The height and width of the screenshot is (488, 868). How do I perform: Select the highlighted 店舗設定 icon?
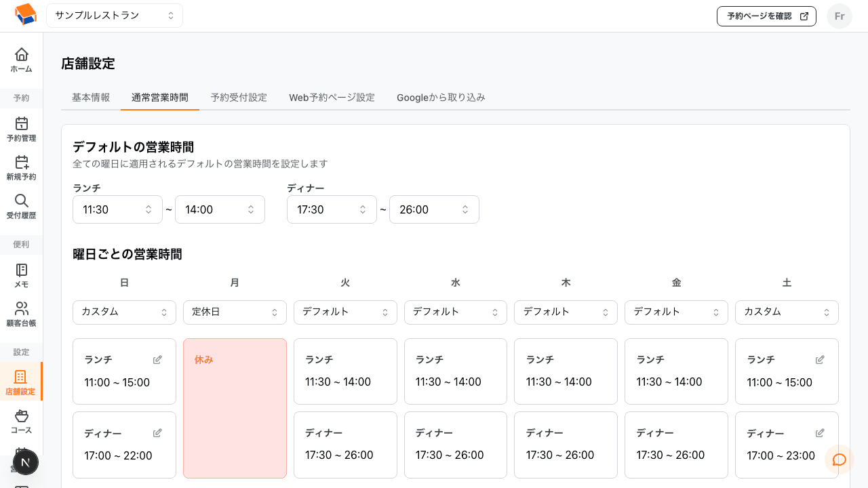coord(21,376)
